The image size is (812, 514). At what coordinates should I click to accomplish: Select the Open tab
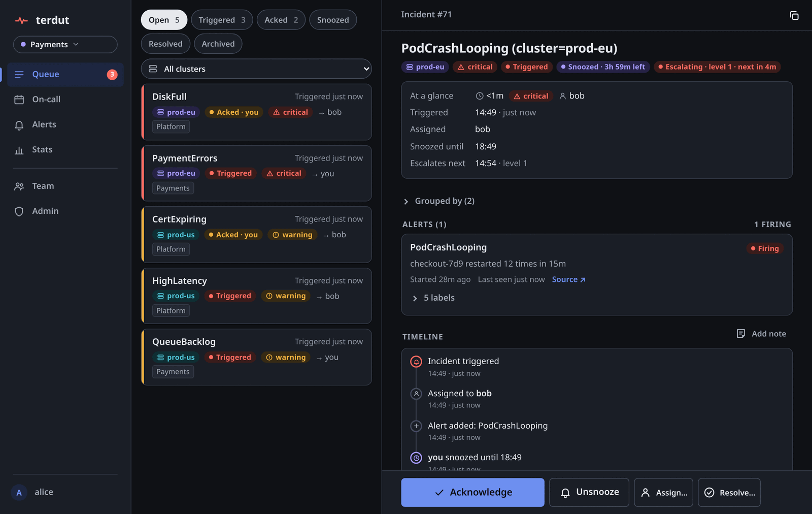tap(164, 20)
